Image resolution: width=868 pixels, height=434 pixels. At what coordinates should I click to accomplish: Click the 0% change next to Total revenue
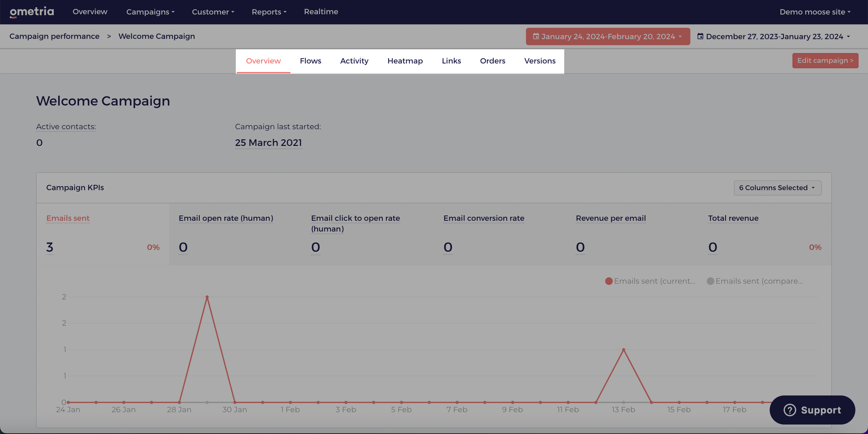[815, 247]
